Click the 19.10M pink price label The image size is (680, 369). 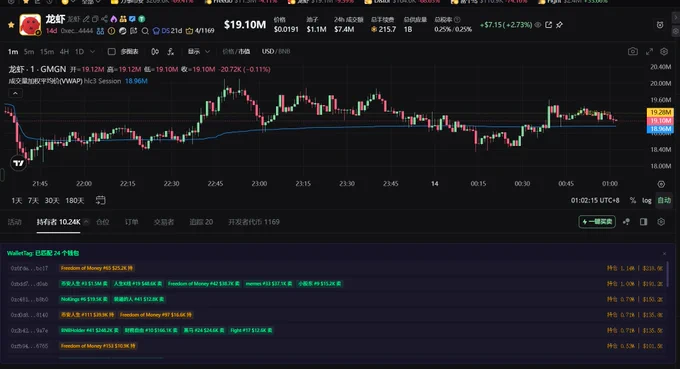coord(660,121)
